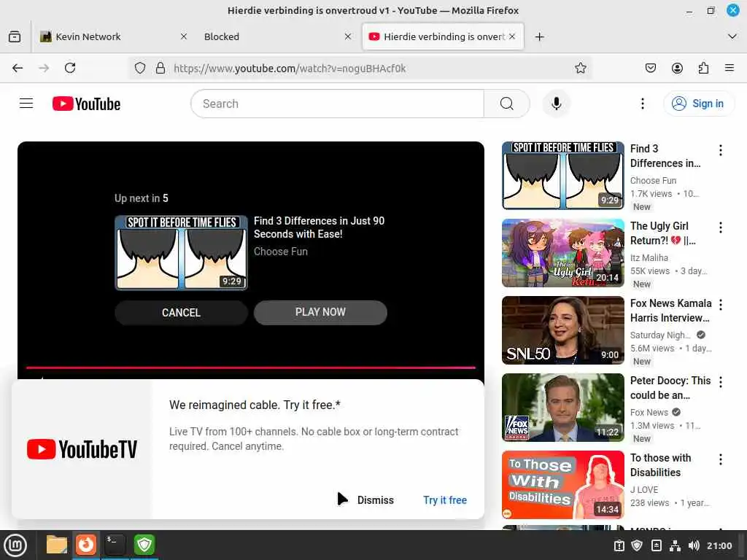Open tracking protection shield info
The height and width of the screenshot is (560, 747).
139,68
